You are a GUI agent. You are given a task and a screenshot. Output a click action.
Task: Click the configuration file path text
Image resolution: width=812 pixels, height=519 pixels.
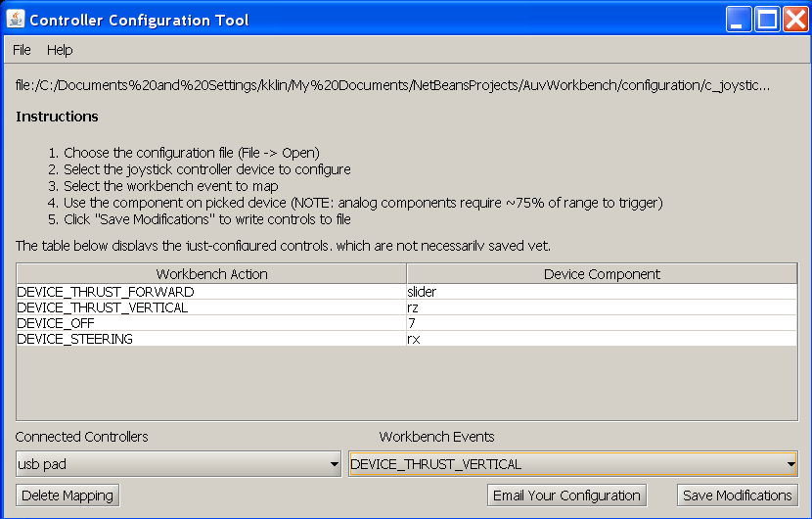click(392, 85)
